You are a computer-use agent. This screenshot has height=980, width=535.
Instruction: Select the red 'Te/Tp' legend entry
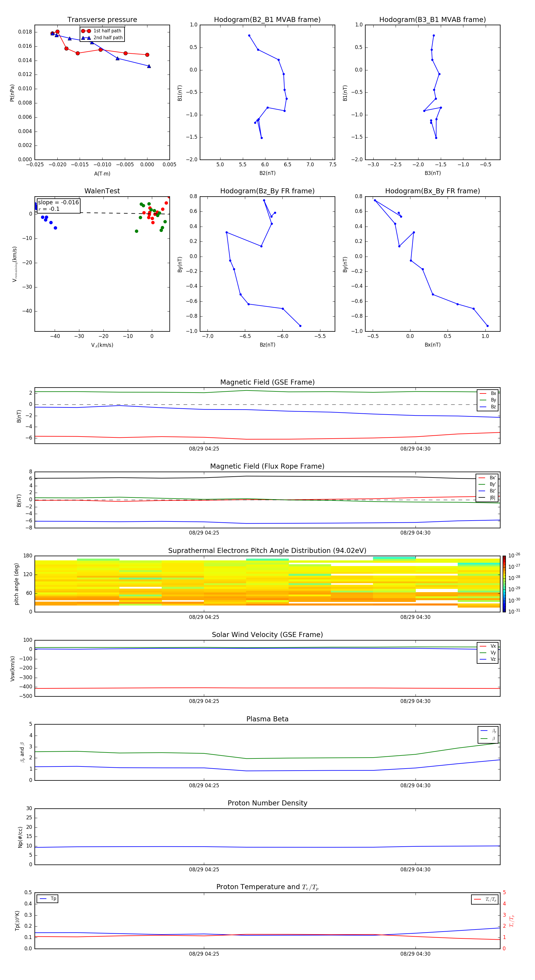pos(485,899)
